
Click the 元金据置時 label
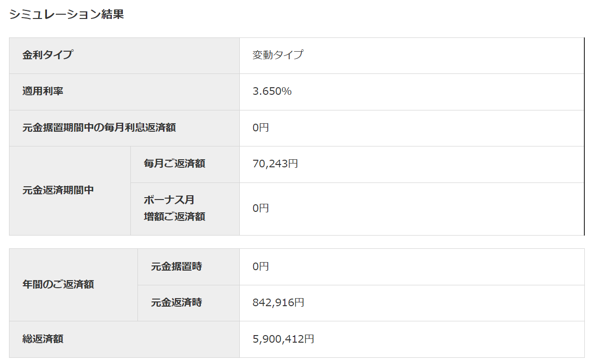point(176,266)
